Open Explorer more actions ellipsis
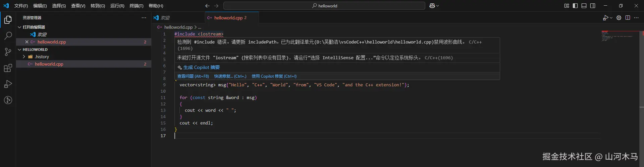The height and width of the screenshot is (167, 644). click(144, 18)
